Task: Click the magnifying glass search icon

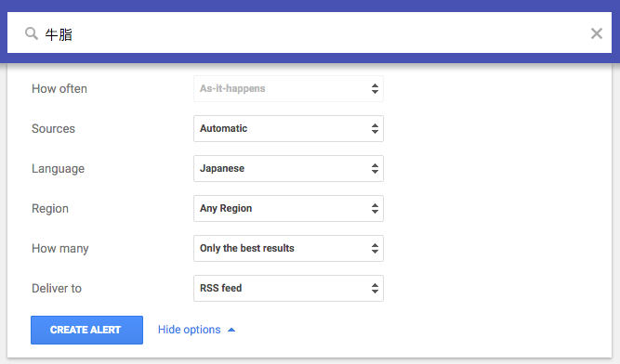Action: [x=32, y=33]
